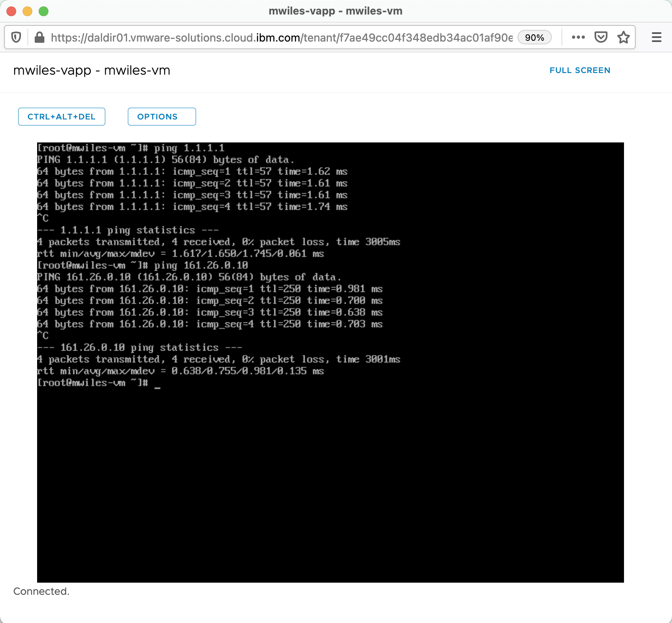Viewport: 672px width, 623px height.
Task: Click the last terminal prompt cursor line
Action: (99, 383)
